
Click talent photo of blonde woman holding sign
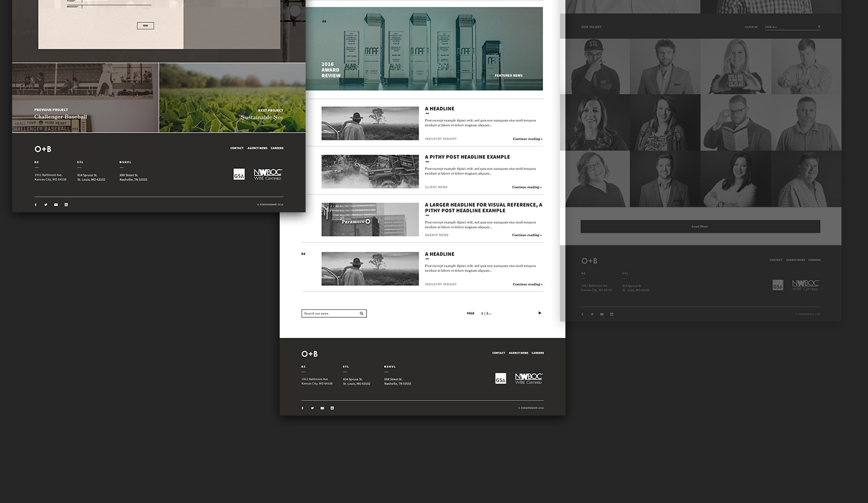pos(736,66)
